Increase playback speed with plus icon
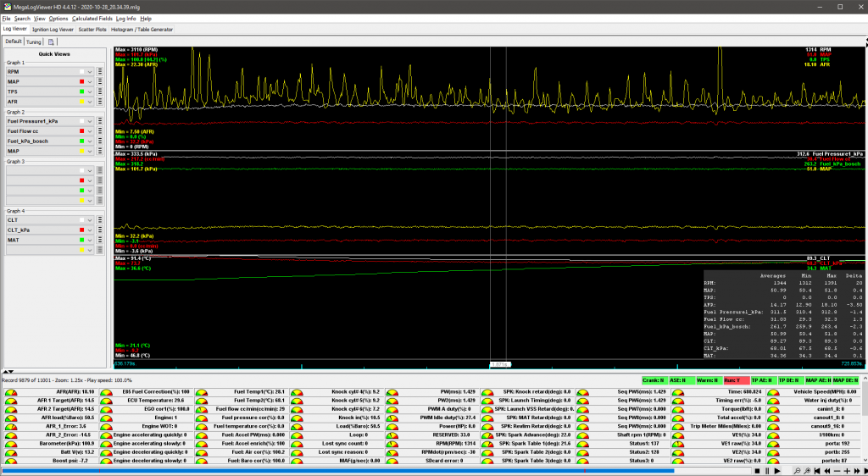Viewport: 868px width, 476px height. [x=847, y=471]
